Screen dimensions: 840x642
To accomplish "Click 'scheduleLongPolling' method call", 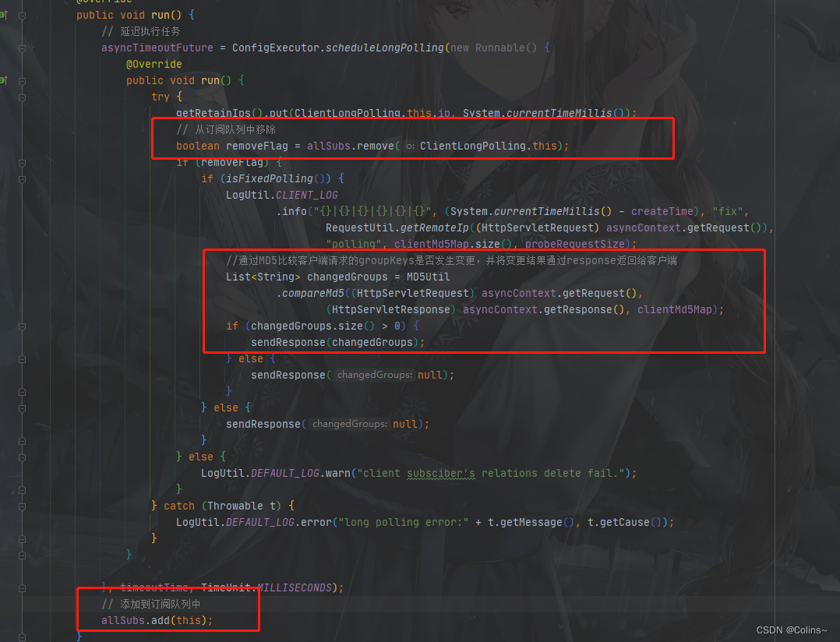I will coord(385,48).
